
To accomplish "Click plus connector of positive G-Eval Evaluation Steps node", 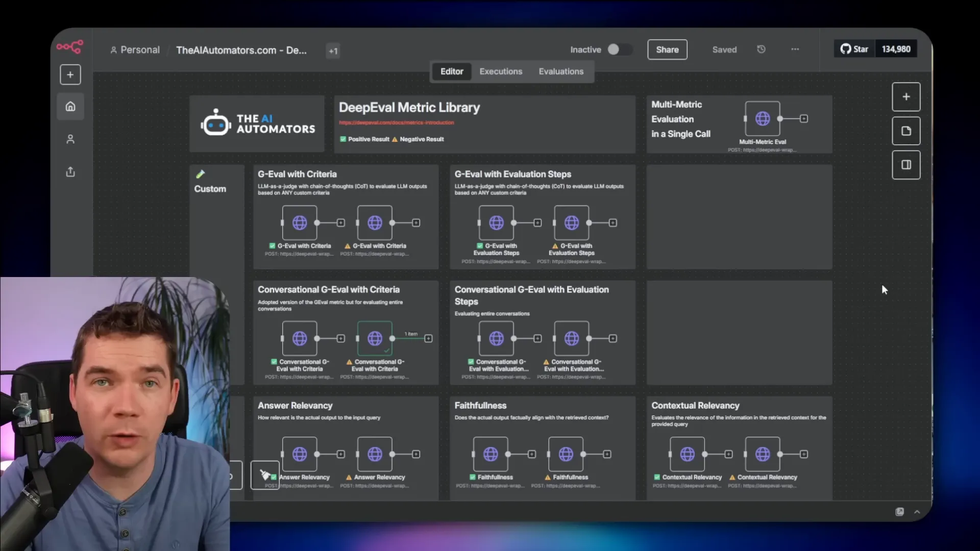I will (x=537, y=223).
